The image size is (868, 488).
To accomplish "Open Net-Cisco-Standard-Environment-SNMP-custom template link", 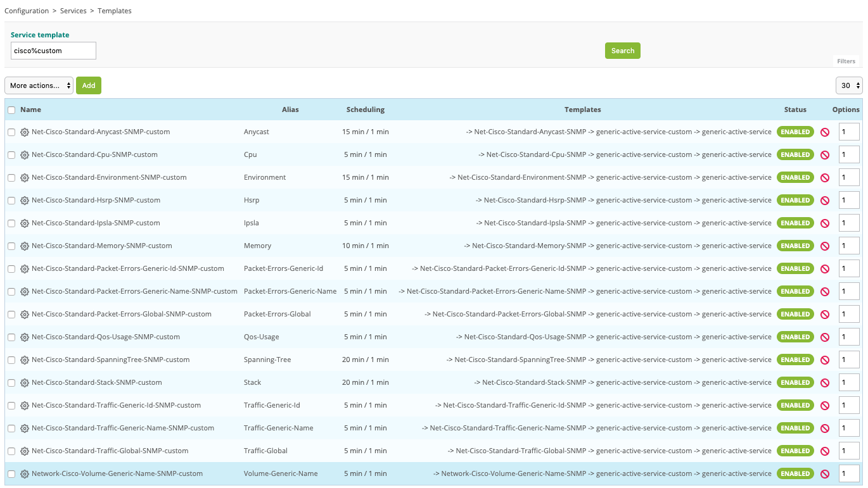I will click(x=109, y=177).
